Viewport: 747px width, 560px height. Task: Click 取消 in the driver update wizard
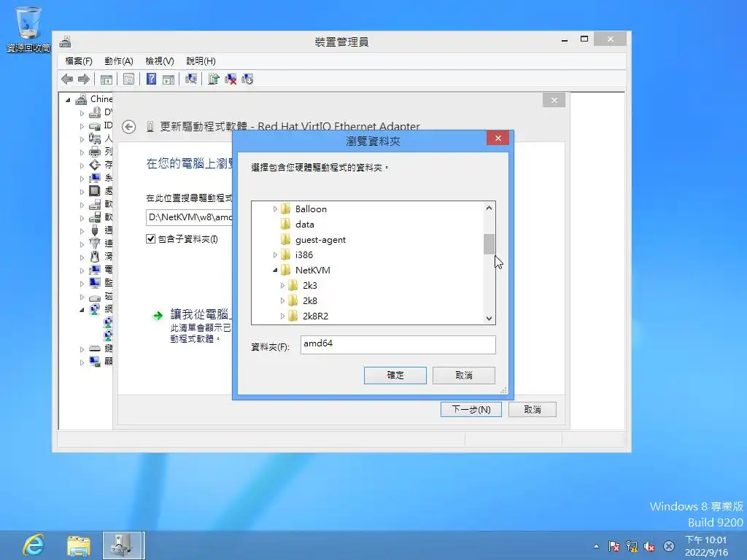coord(532,410)
